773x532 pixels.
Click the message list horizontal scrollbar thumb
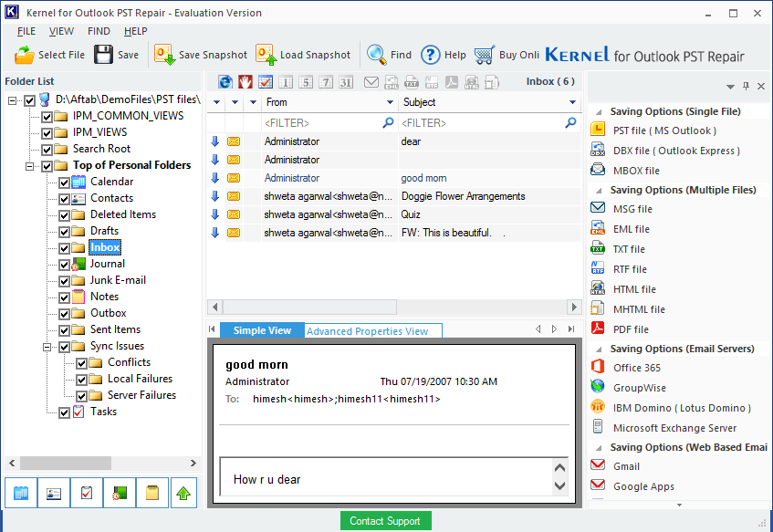(x=310, y=308)
